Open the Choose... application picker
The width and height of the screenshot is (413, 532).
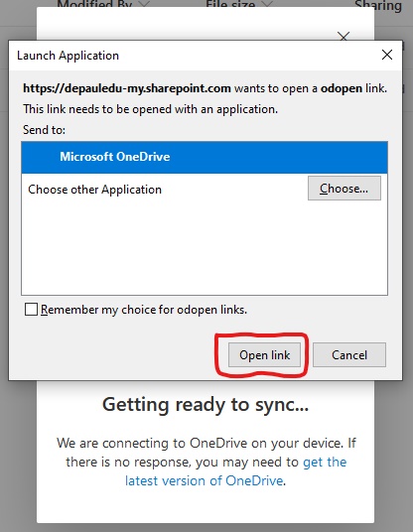click(x=344, y=188)
